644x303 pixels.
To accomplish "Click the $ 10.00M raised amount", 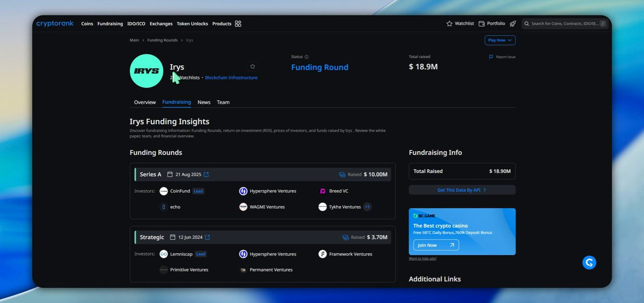I will pos(376,175).
